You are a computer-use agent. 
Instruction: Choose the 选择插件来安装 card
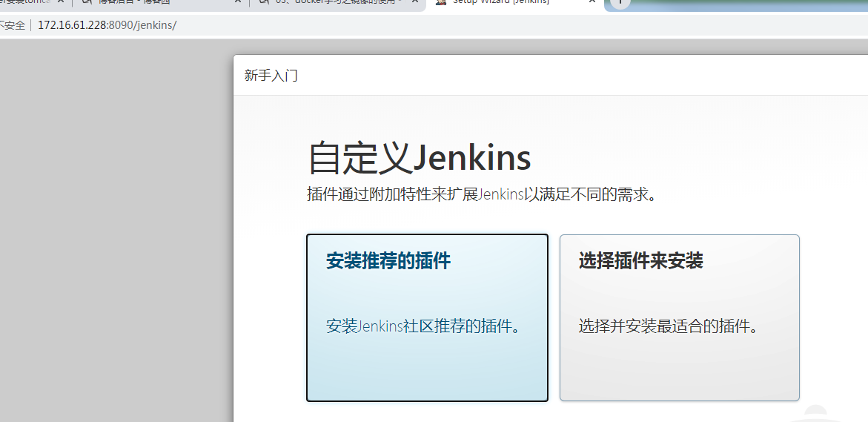(x=679, y=317)
